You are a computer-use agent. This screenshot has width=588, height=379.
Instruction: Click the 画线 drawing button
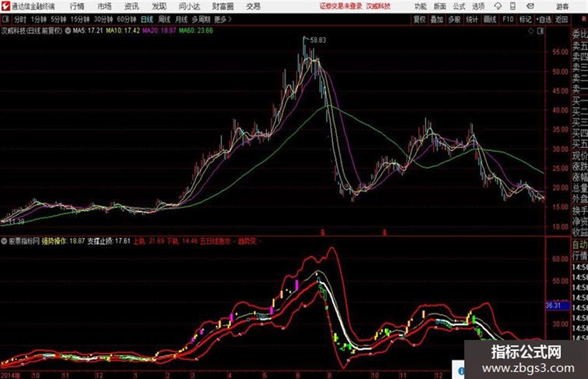490,19
